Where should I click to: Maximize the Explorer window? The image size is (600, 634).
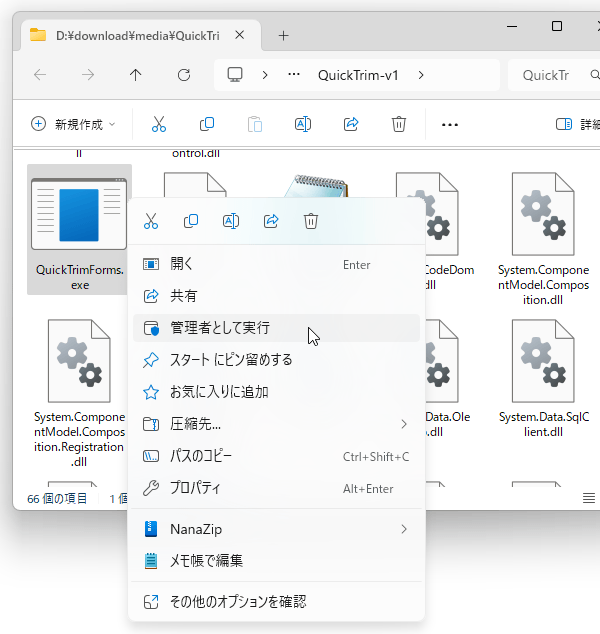point(557,26)
